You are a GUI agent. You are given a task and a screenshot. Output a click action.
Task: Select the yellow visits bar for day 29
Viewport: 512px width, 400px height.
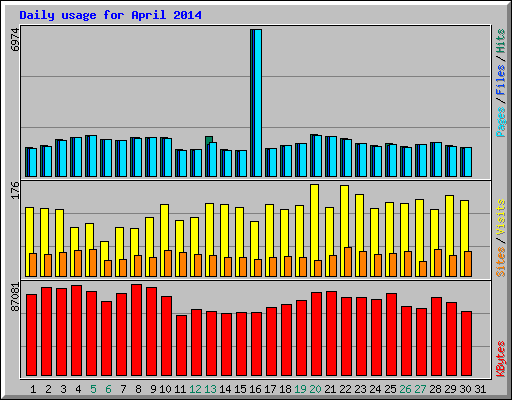[x=449, y=226]
